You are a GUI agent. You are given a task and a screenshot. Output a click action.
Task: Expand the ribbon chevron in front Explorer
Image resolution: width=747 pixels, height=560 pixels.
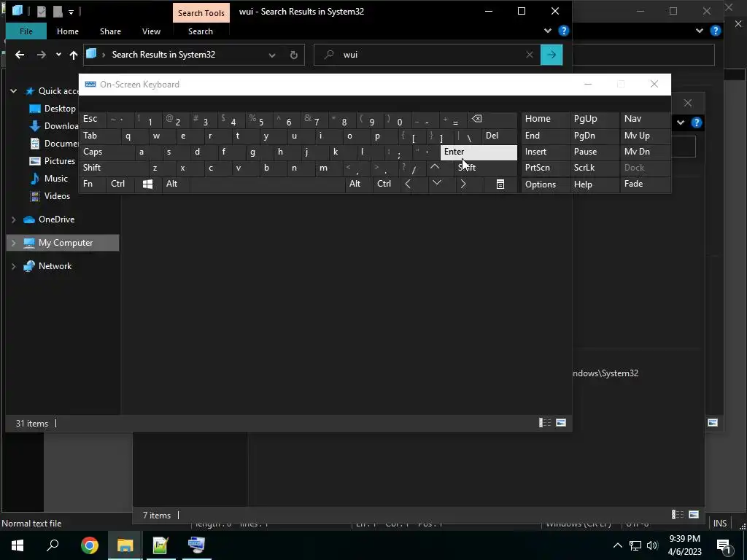[x=548, y=31]
